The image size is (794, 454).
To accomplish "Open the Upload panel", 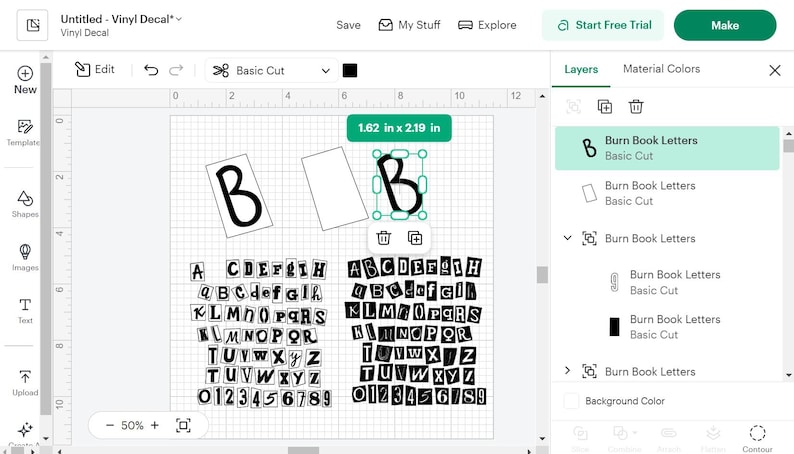I will tap(25, 383).
